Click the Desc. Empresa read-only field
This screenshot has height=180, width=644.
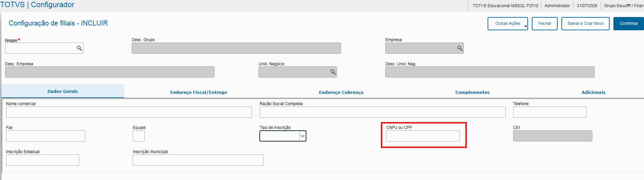pyautogui.click(x=110, y=72)
